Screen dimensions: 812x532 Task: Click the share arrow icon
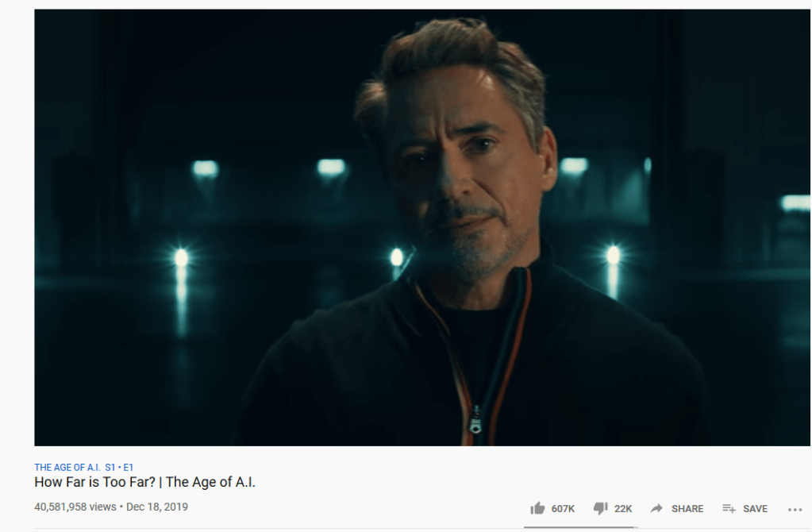click(x=656, y=508)
